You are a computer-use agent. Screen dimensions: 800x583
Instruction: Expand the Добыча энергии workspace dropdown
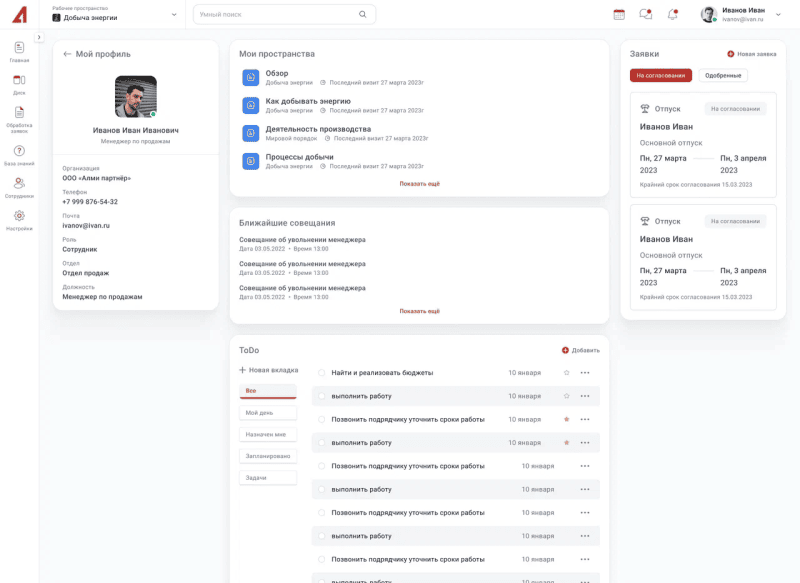[x=174, y=14]
